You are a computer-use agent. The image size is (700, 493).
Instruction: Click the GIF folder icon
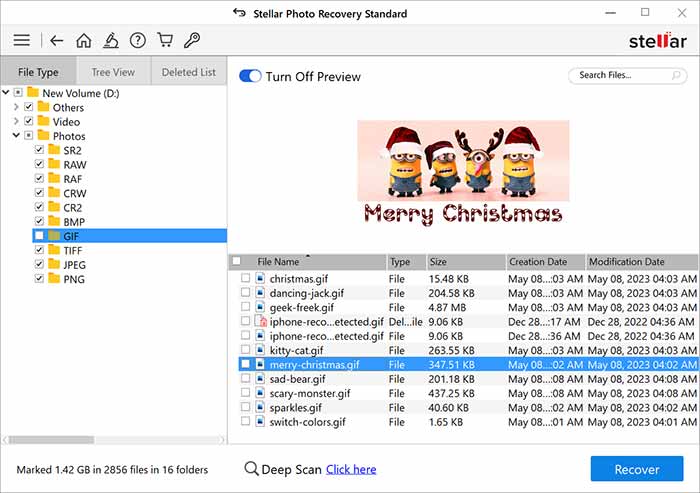pos(54,235)
